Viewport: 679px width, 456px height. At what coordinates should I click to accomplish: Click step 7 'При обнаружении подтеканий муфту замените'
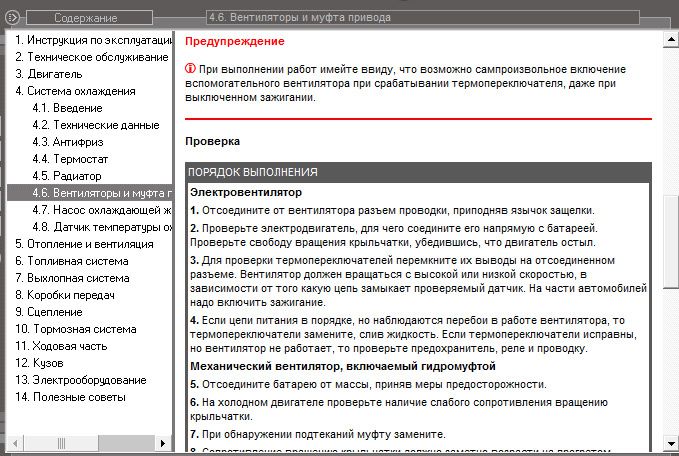(318, 434)
